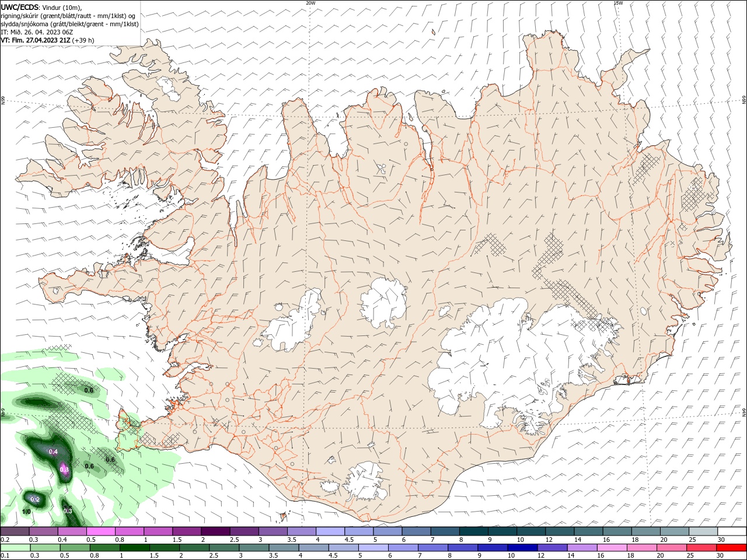
Task: Click the 0.4 precipitation value on the map
Action: [x=53, y=452]
